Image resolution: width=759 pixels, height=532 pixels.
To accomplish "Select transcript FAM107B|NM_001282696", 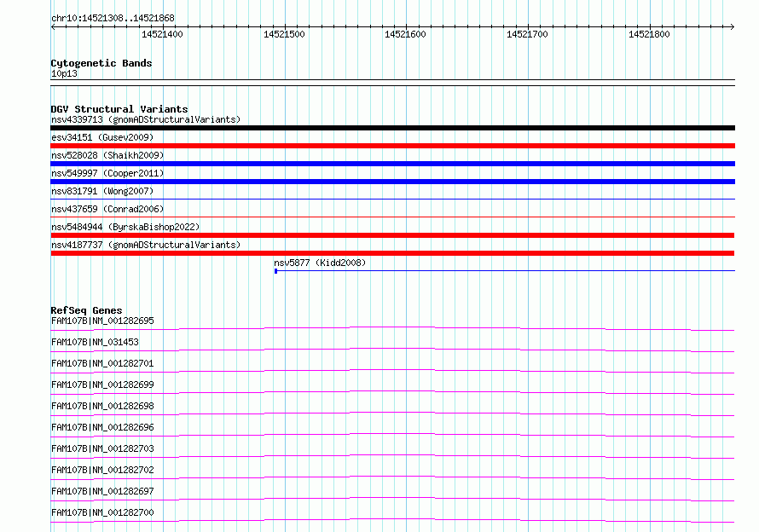I will click(x=102, y=427).
